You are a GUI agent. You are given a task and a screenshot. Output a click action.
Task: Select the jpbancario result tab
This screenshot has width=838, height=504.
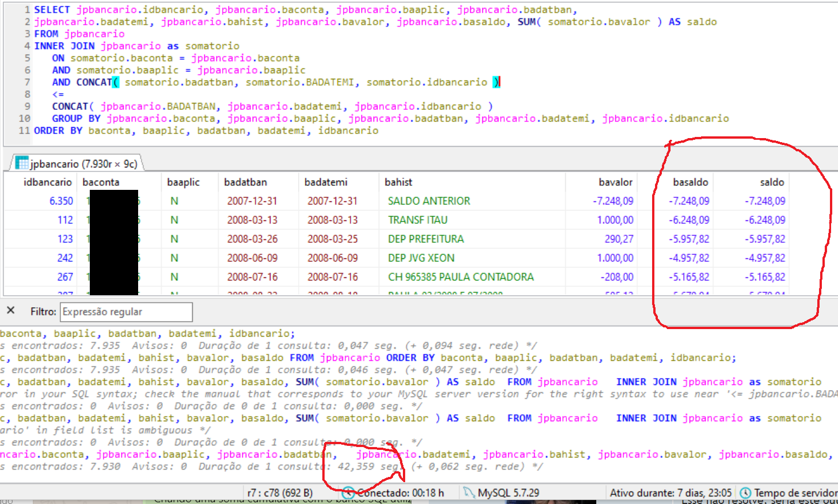click(83, 164)
